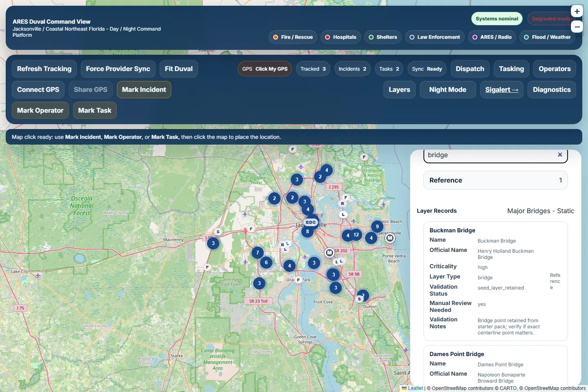Viewport: 588px width, 392px height.
Task: Click Refresh Tracking button
Action: pos(44,69)
